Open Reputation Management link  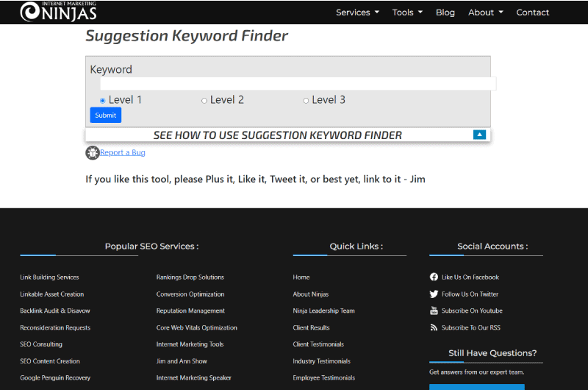(190, 311)
